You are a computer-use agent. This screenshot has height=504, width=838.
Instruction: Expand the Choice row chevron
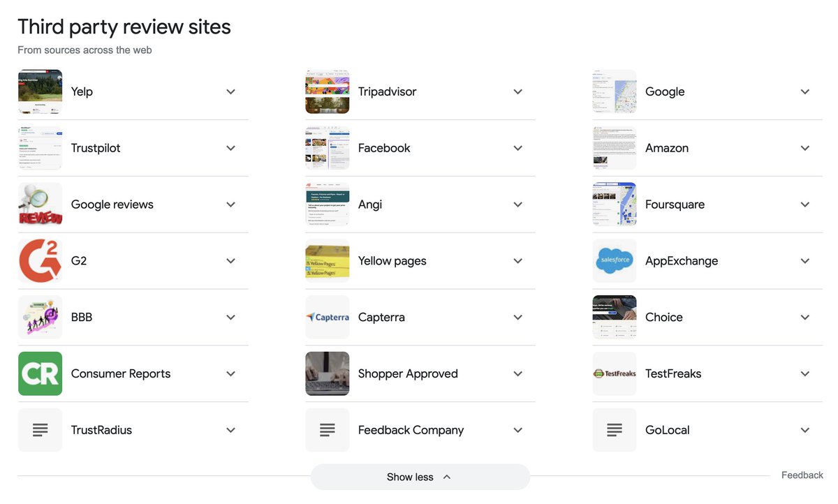tap(805, 317)
